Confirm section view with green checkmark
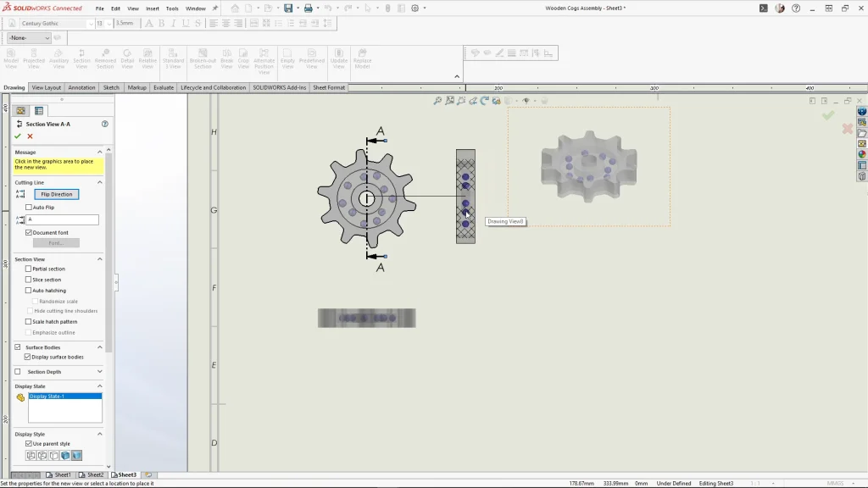Viewport: 868px width, 488px height. pos(17,136)
